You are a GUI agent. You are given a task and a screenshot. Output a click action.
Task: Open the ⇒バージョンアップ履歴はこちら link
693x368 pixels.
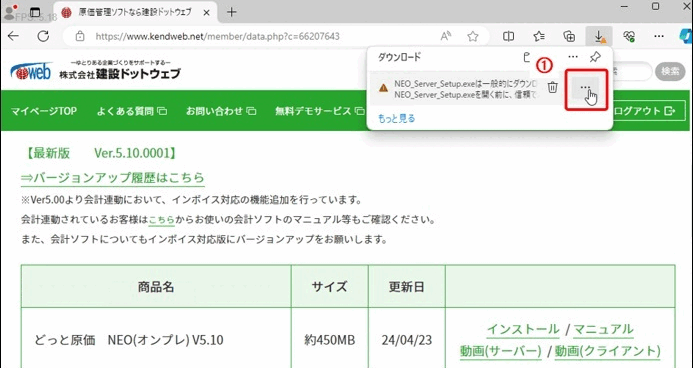[x=112, y=178]
